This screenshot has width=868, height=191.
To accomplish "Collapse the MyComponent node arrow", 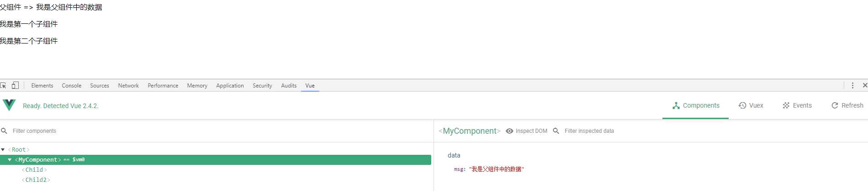I will (10, 160).
